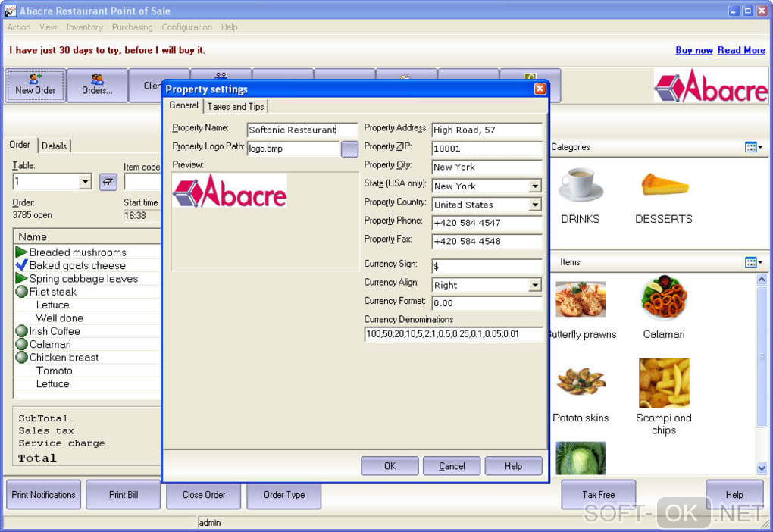Expand the Property Country dropdown

click(535, 205)
